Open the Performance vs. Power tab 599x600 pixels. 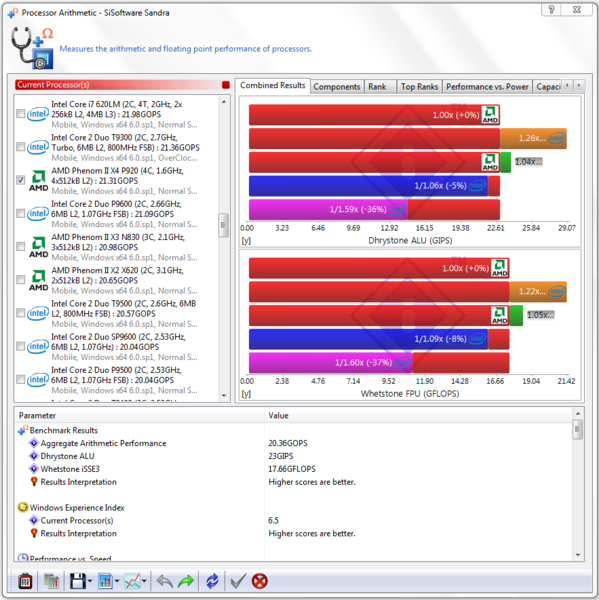pyautogui.click(x=487, y=87)
